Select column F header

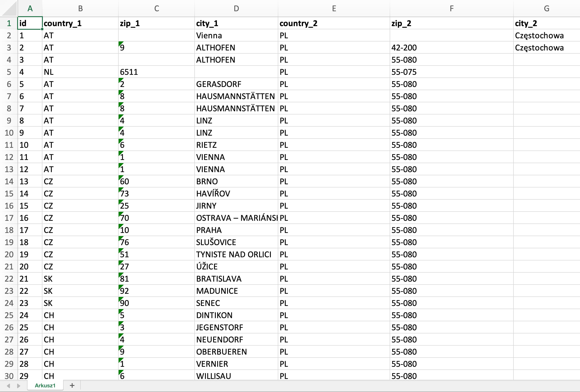coord(451,9)
